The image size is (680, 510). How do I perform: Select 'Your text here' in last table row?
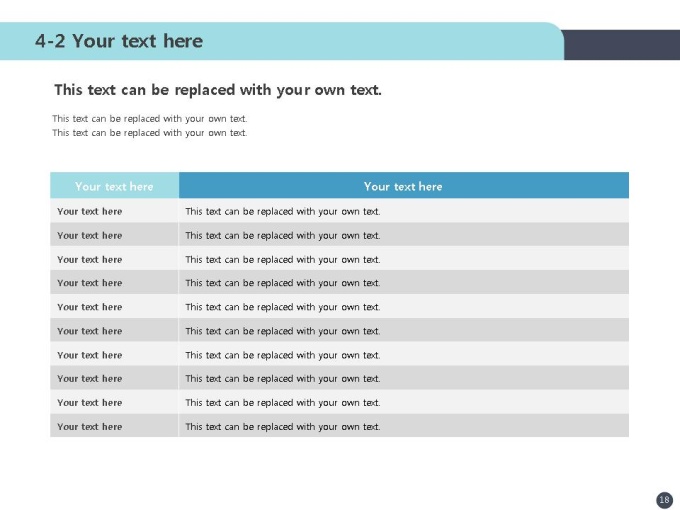(x=89, y=427)
